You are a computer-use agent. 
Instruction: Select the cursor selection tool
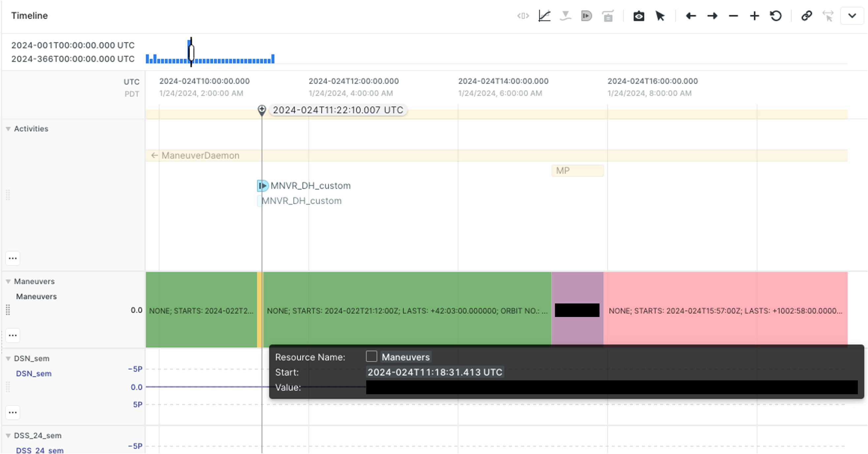[x=660, y=16]
